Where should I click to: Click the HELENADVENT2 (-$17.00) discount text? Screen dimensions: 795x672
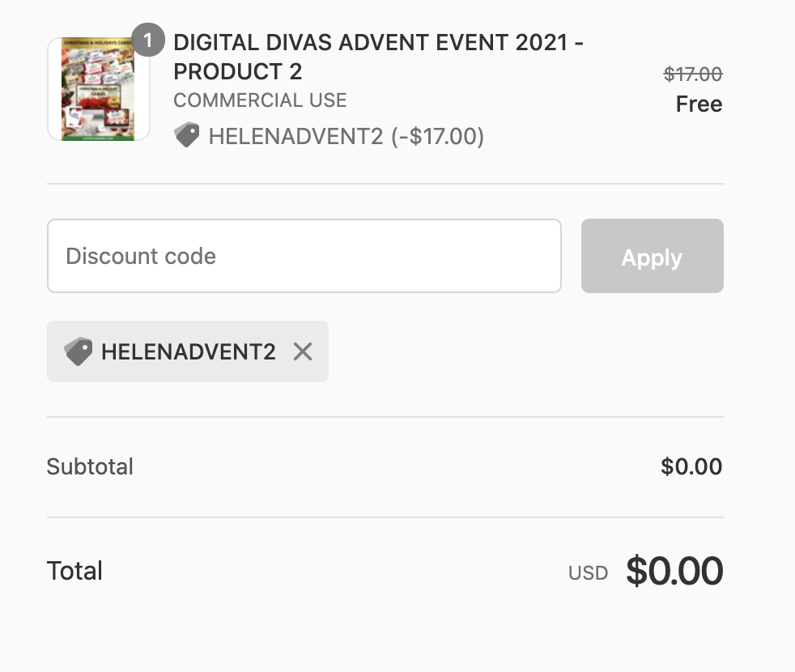click(x=346, y=136)
